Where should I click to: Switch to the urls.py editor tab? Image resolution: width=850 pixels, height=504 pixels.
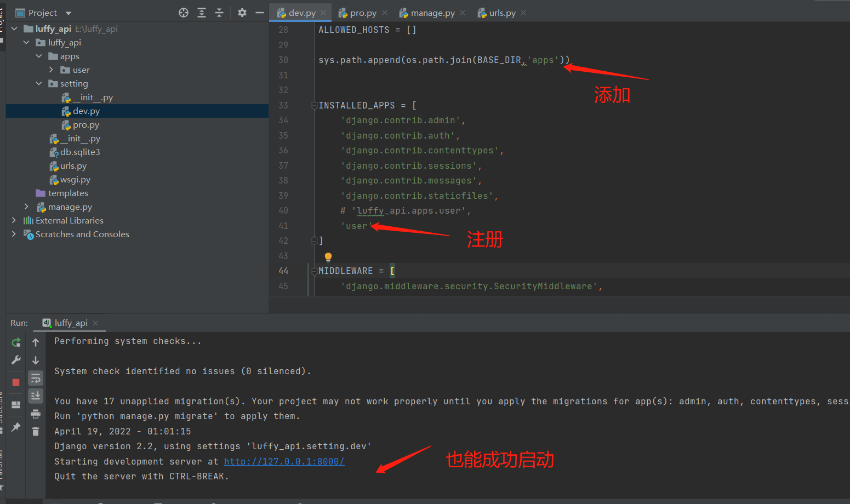(x=502, y=13)
